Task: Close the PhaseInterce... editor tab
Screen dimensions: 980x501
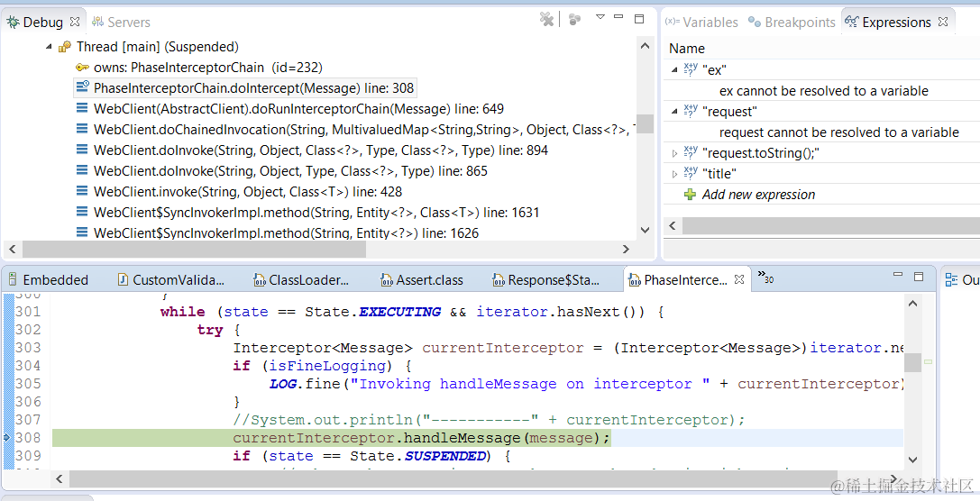Action: [x=738, y=279]
